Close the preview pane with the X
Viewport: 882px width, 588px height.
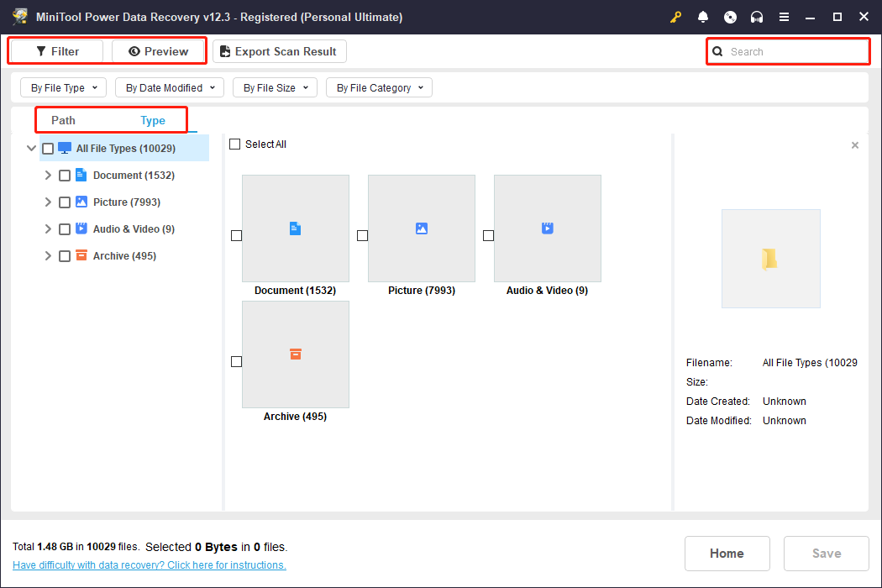(x=854, y=144)
